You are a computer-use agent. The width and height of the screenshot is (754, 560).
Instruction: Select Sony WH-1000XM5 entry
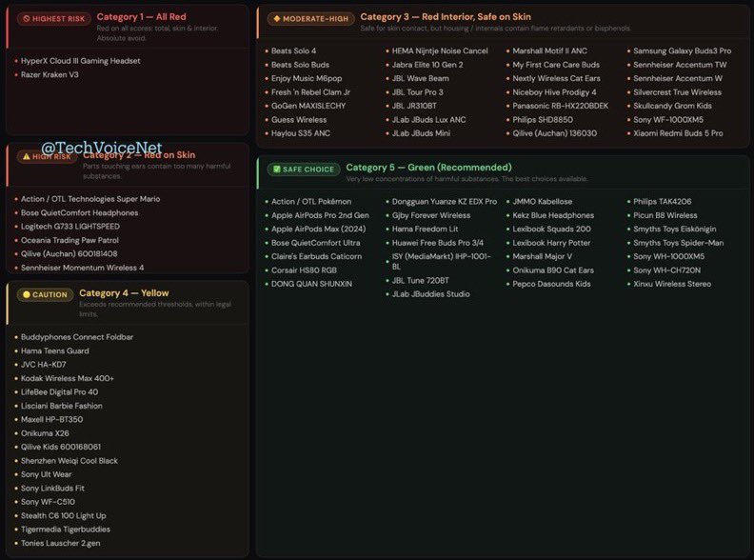[x=669, y=256]
